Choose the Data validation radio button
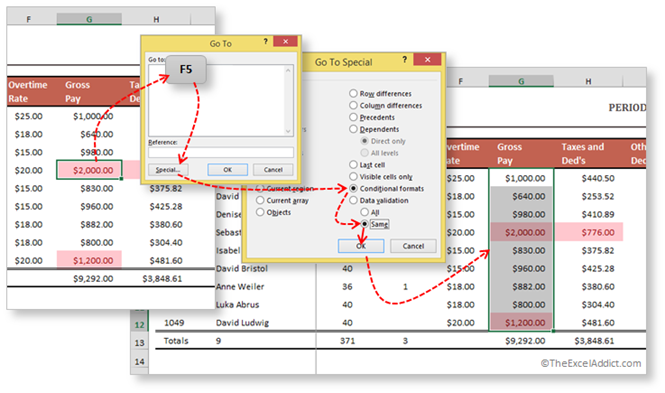Image resolution: width=665 pixels, height=393 pixels. 353,200
